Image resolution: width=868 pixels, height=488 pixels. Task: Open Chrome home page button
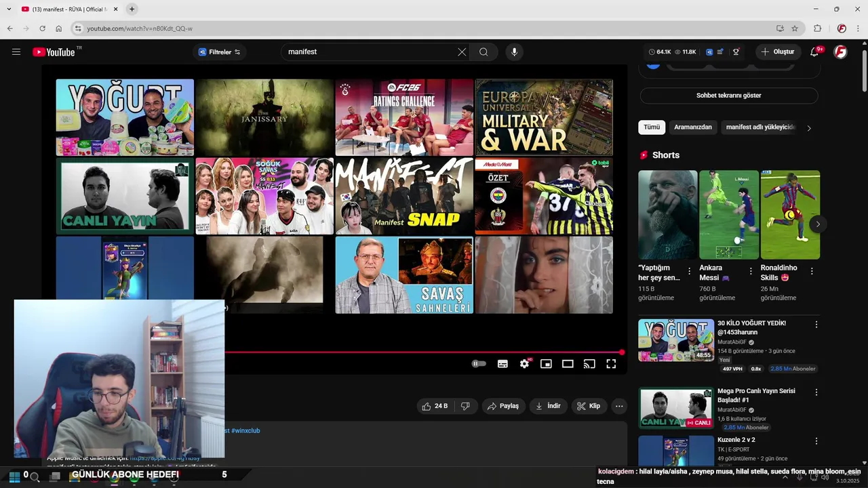[x=58, y=28]
